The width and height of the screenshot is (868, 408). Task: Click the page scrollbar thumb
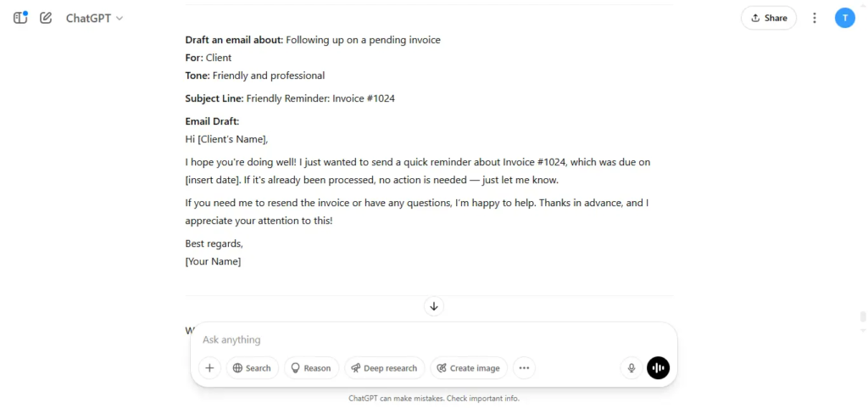click(862, 316)
